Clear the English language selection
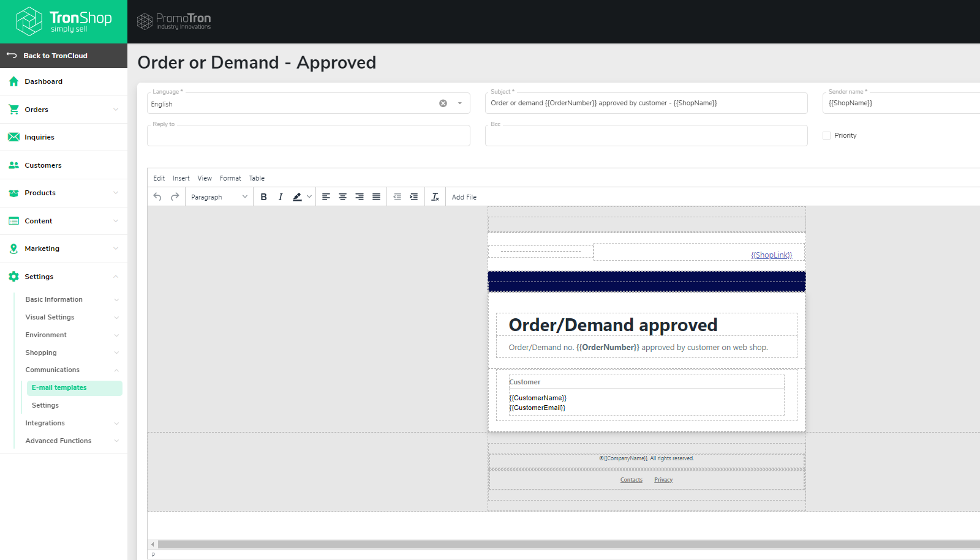The image size is (980, 560). 443,103
